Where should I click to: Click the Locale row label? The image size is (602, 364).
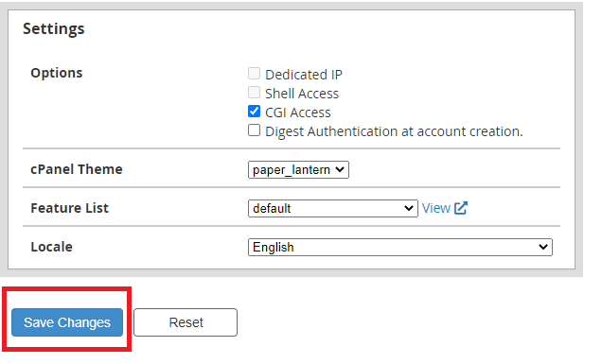point(51,247)
